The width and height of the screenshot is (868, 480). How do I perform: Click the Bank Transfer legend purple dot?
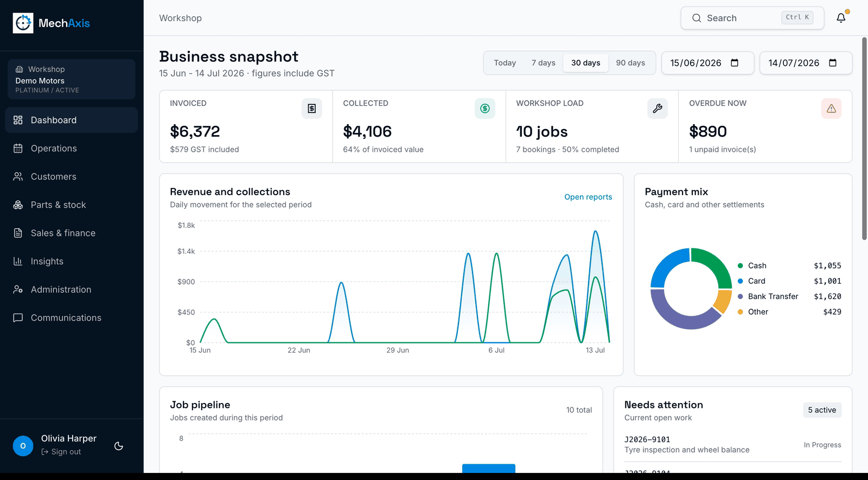pos(740,296)
